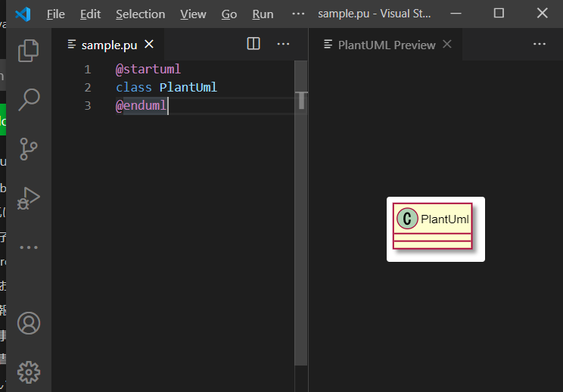The image size is (563, 392).
Task: Close the PlantUML Preview tab
Action: click(x=447, y=44)
